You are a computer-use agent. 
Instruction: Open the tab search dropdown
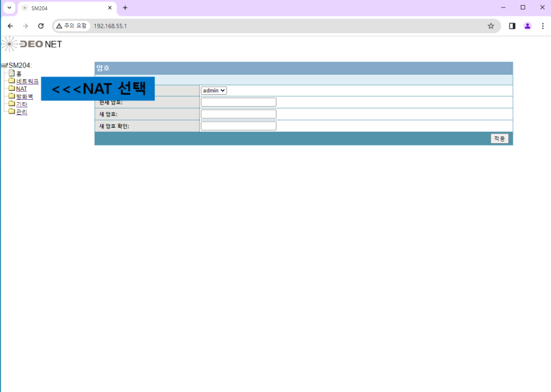(x=10, y=8)
